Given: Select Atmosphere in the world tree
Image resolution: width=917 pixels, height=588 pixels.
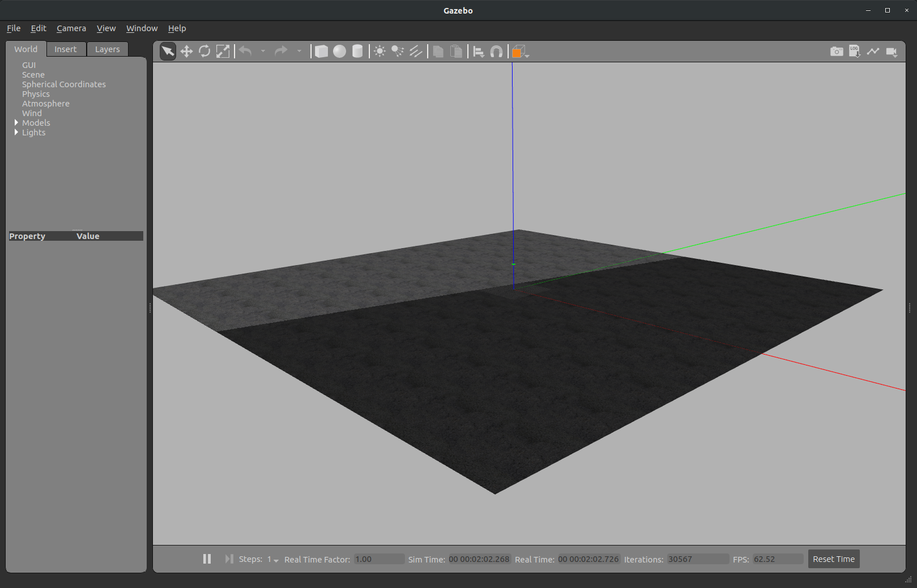Looking at the screenshot, I should [x=46, y=104].
